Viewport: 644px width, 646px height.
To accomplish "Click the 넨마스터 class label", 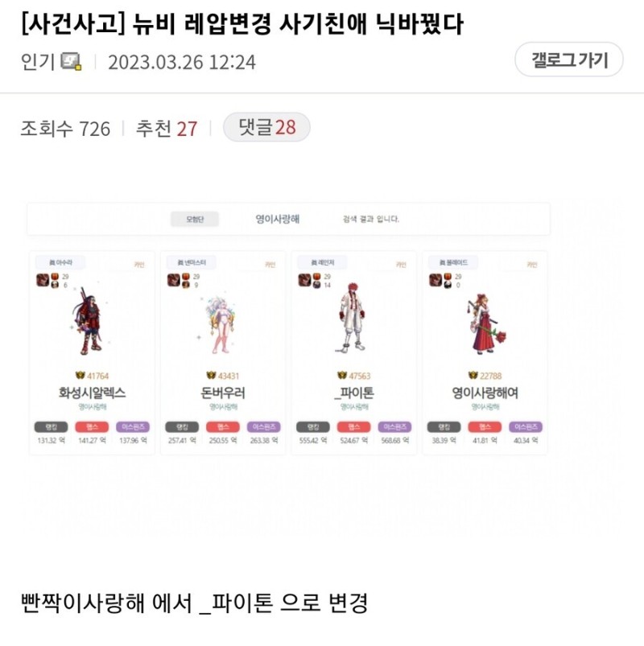I will 192,262.
